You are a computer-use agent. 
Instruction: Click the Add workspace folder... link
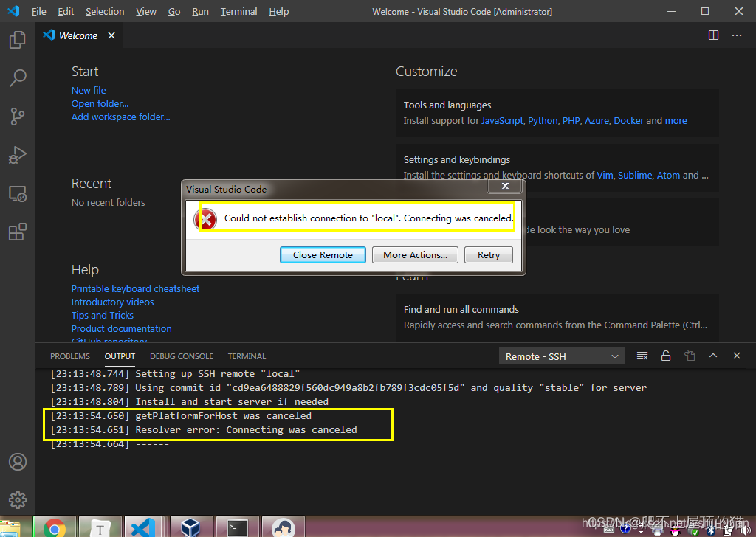120,117
